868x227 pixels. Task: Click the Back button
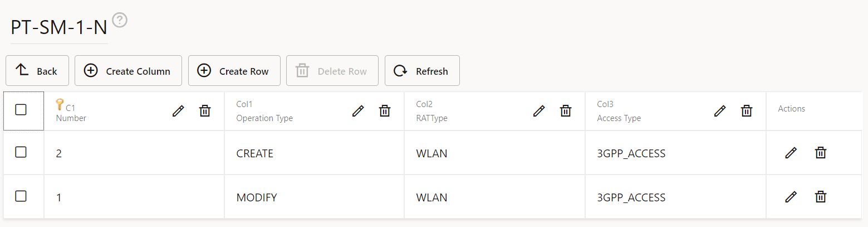coord(37,71)
